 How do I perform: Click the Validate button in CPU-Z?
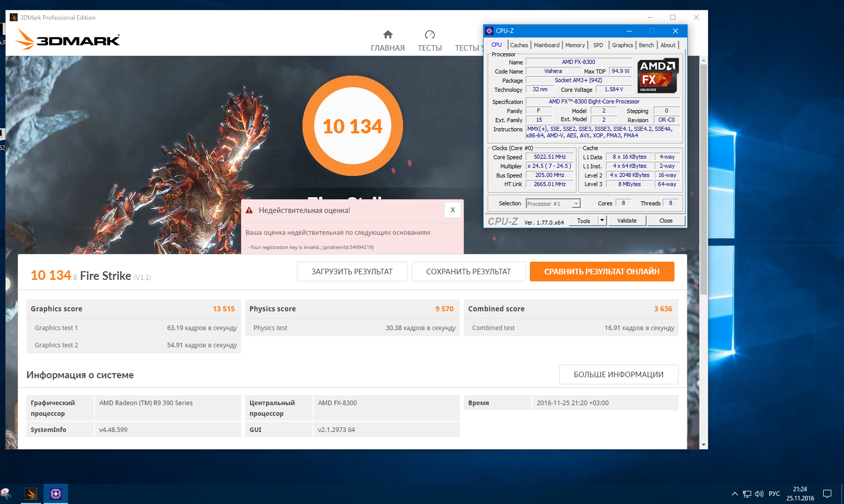click(x=627, y=221)
